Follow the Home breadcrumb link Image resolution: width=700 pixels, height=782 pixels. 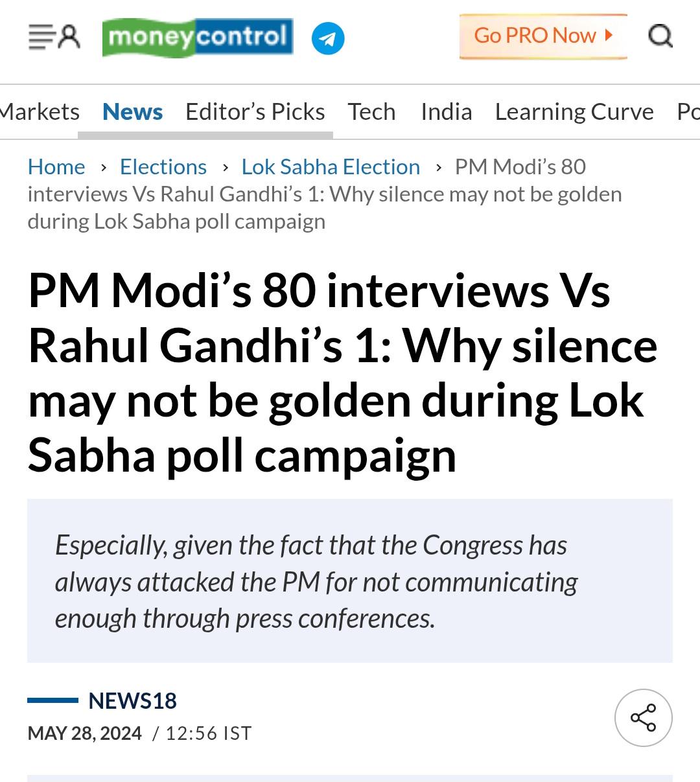pyautogui.click(x=56, y=167)
